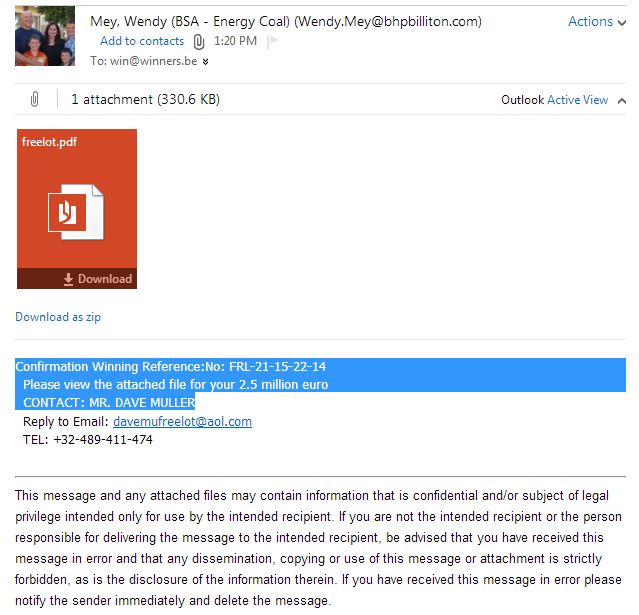
Task: Click the flag icon next to 1:20 PM
Action: tap(273, 41)
